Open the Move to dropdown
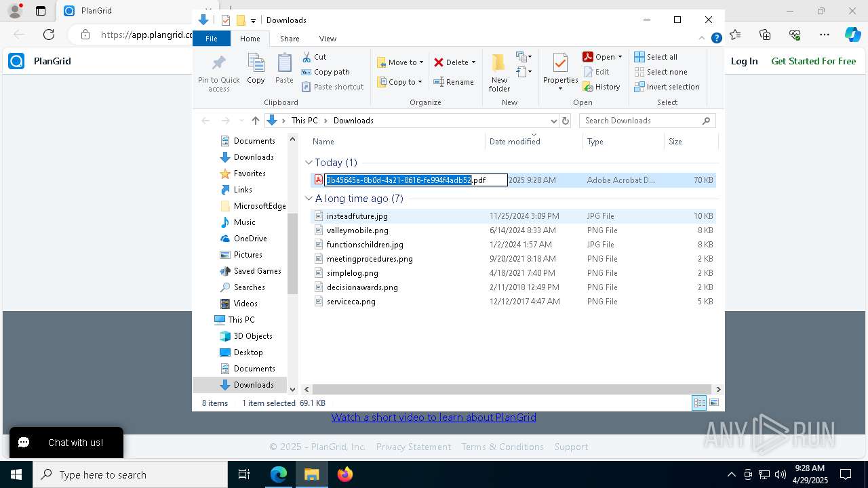This screenshot has width=868, height=488. pyautogui.click(x=400, y=62)
